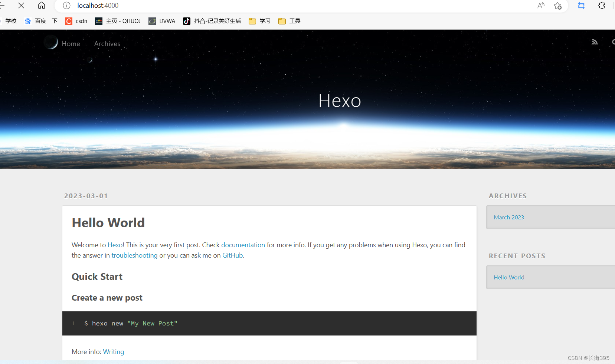Open the March 2023 archive link
The height and width of the screenshot is (364, 615).
509,217
